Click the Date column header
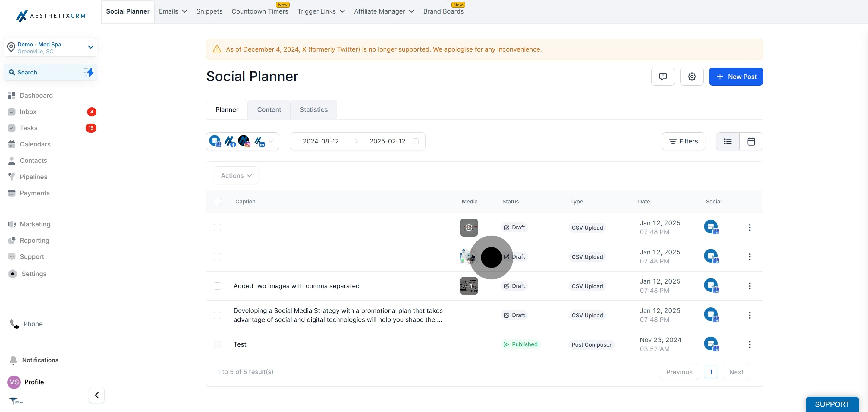The width and height of the screenshot is (868, 412). pos(644,201)
